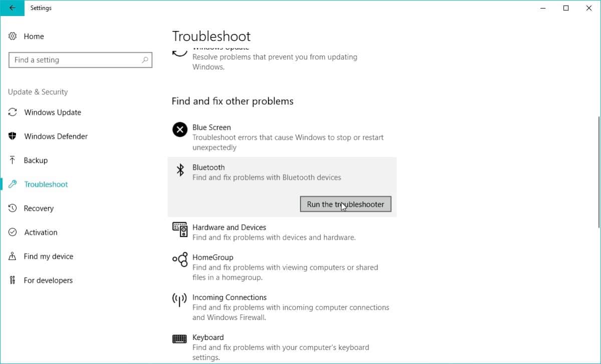Open the Recovery section

point(39,208)
